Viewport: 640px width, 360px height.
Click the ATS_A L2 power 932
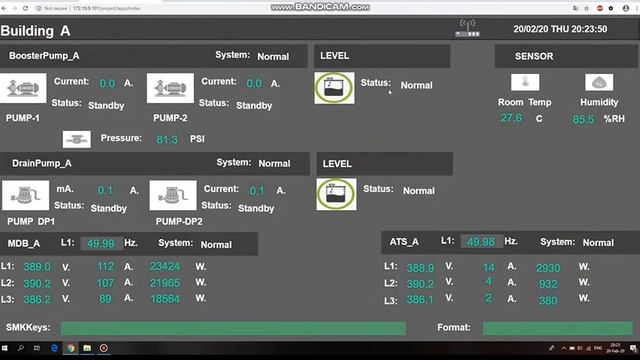point(548,284)
